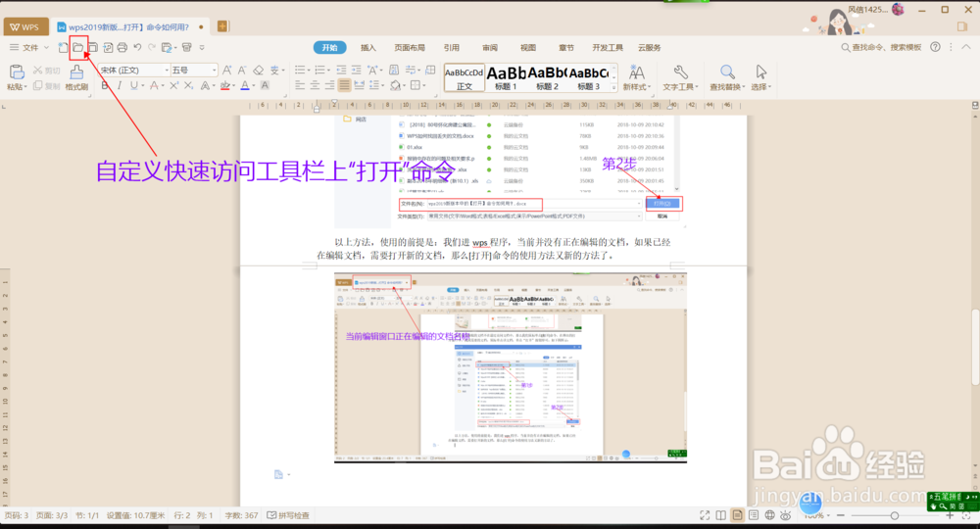Image resolution: width=980 pixels, height=529 pixels.
Task: Expand the 文件 menu dropdown arrow
Action: (x=46, y=47)
